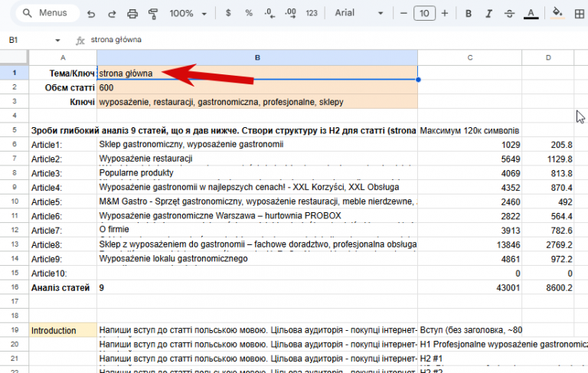The image size is (588, 373).
Task: Click cell with value 1129.8
Action: tap(548, 159)
